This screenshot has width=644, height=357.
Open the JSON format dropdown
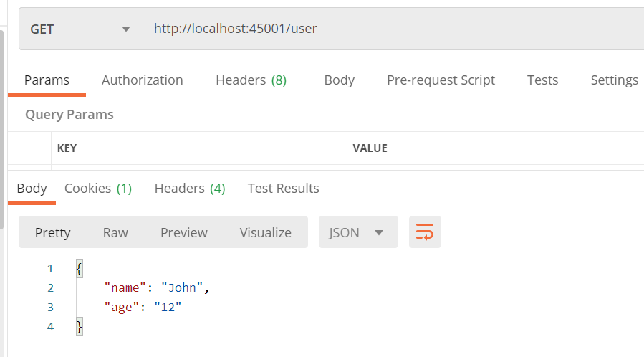(x=357, y=232)
